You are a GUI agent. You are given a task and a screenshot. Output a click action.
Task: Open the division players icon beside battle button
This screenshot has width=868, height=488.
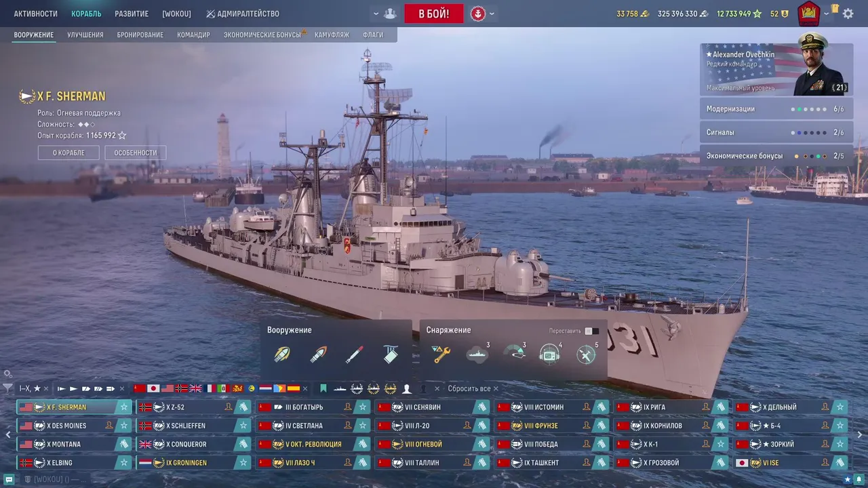391,14
